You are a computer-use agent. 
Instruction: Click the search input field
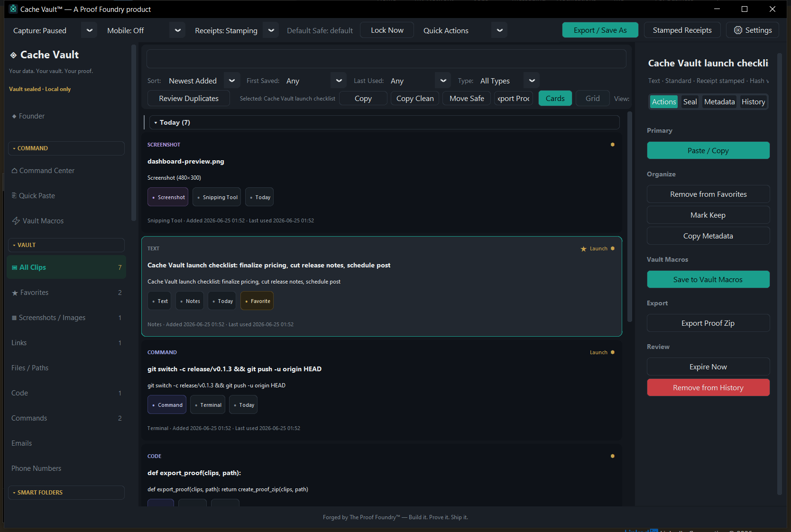pos(386,59)
